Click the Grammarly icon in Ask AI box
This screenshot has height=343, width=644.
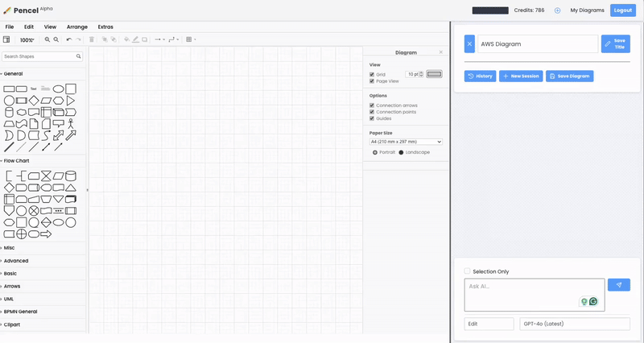[x=593, y=301]
